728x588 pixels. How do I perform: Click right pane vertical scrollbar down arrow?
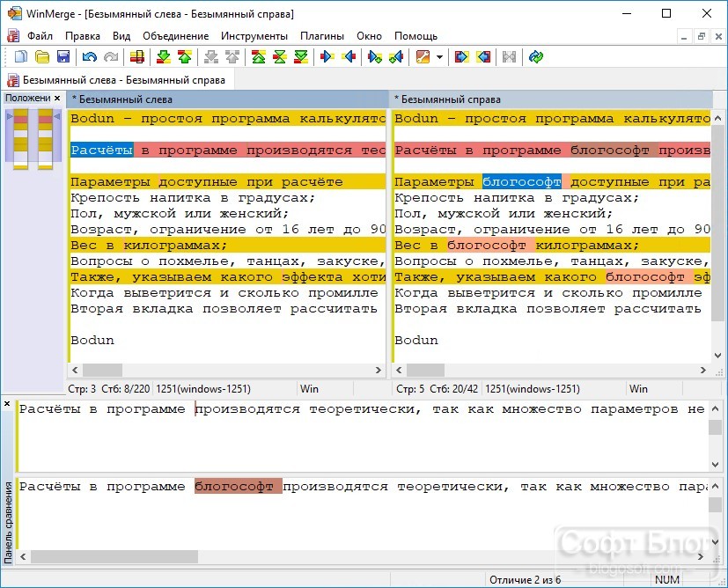tap(717, 356)
